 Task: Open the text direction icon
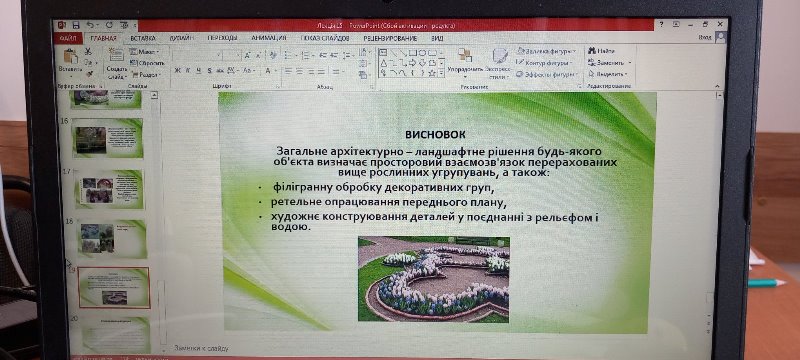364,53
